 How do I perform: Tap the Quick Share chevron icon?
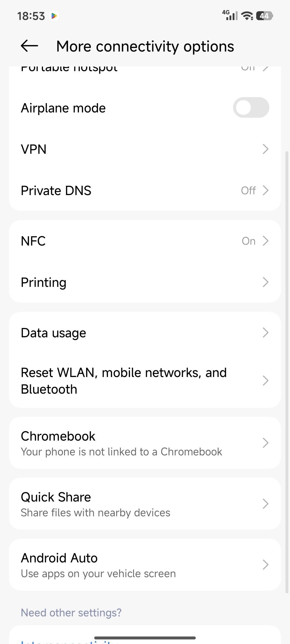[x=265, y=504]
